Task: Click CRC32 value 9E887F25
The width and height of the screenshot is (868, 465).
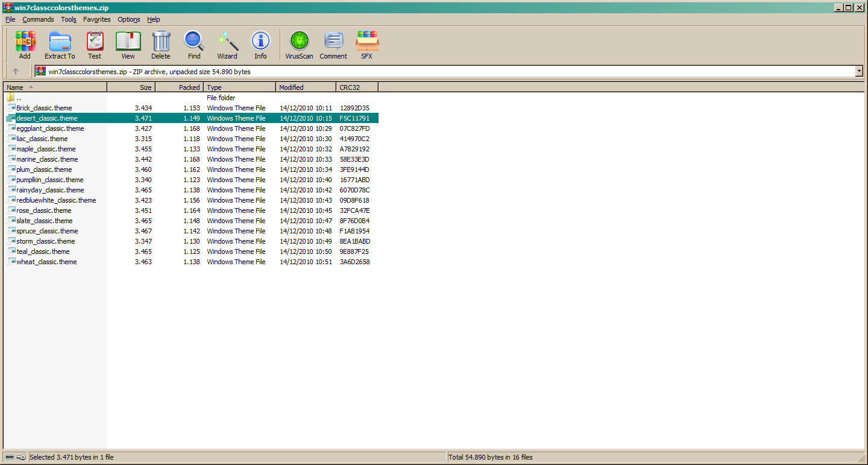Action: [x=354, y=251]
